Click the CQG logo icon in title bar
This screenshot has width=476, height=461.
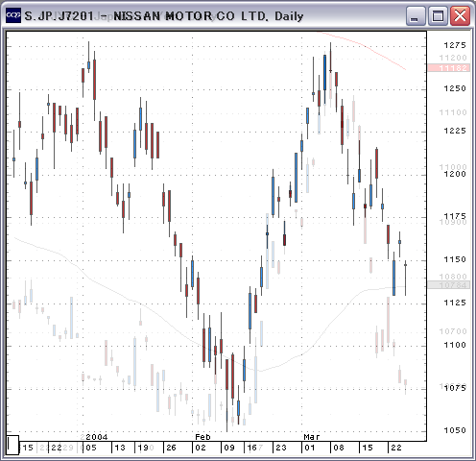(13, 15)
